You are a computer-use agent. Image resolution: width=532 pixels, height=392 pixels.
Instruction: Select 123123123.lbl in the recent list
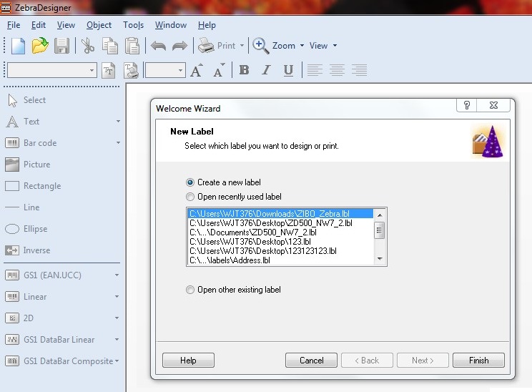[280, 251]
